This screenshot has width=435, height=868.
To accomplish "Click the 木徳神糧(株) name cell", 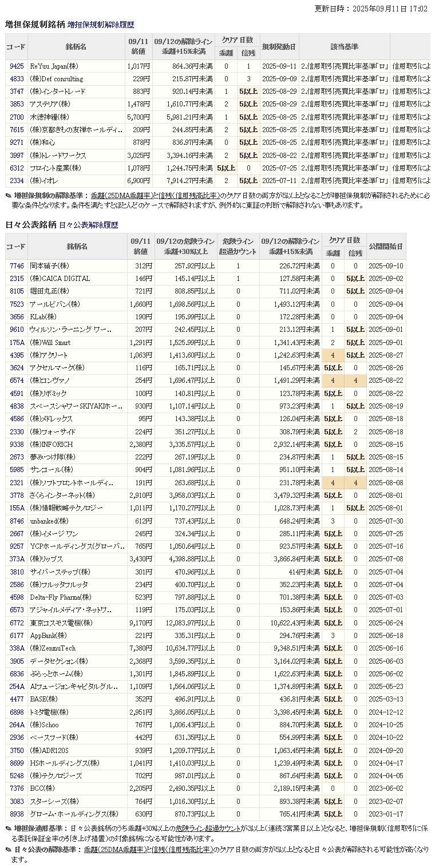I will tap(76, 117).
